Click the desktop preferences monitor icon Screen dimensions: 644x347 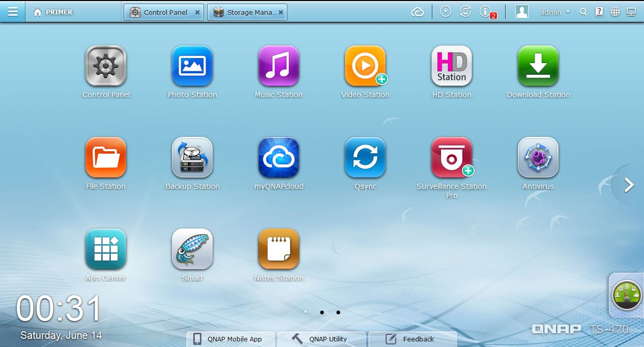[631, 12]
